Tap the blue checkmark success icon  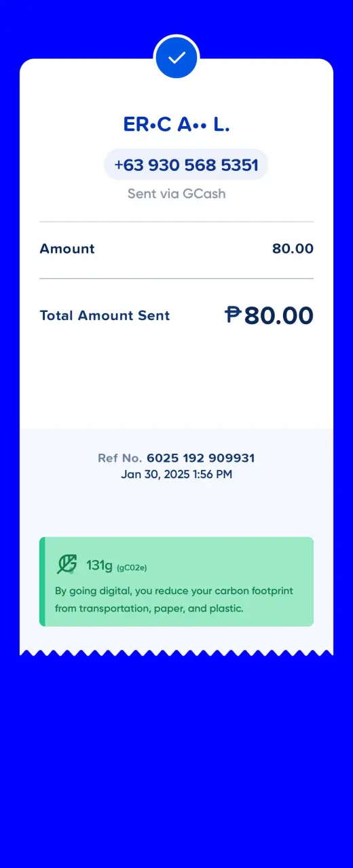(176, 58)
